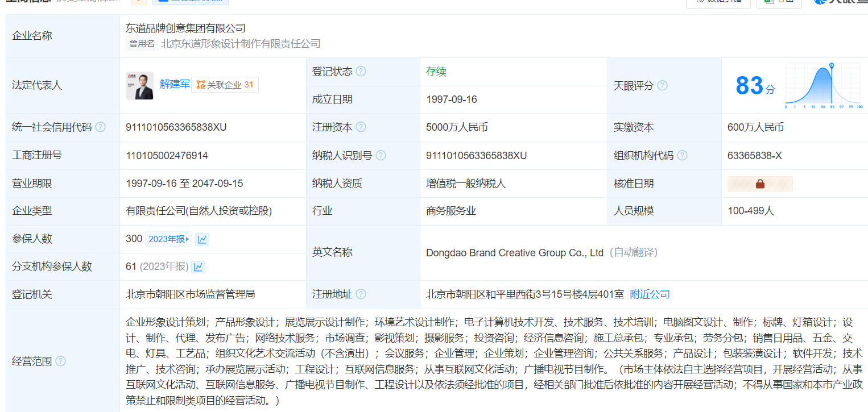This screenshot has width=868, height=412.
Task: Click 增值税一般纳税人 taxpayer qualification
Action: click(x=466, y=184)
